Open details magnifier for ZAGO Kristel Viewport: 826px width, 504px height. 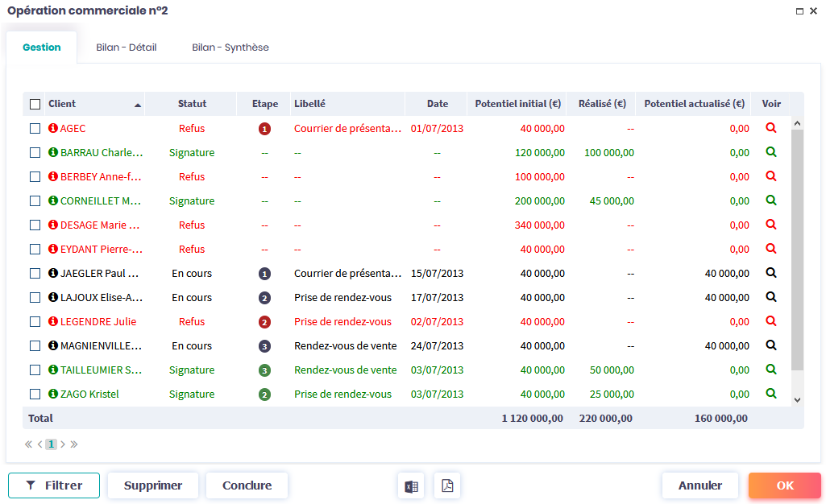(771, 394)
